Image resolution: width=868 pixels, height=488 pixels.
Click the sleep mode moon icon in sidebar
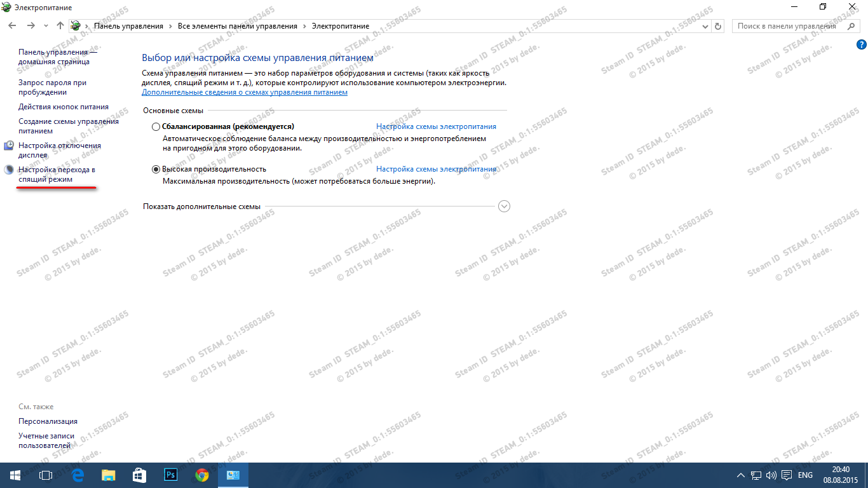9,170
